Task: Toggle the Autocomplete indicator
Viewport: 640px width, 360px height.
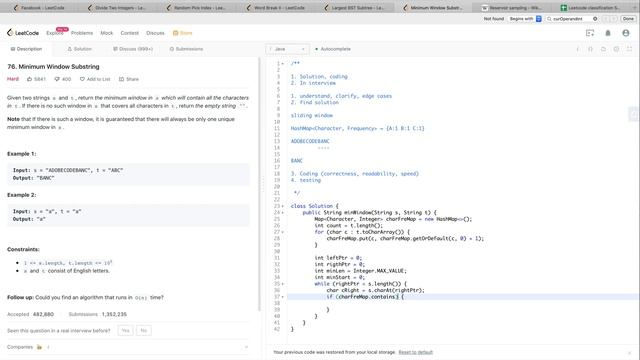Action: (x=333, y=49)
